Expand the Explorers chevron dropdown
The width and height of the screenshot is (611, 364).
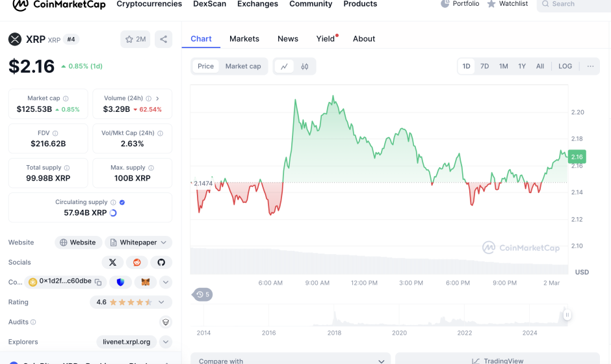point(166,342)
